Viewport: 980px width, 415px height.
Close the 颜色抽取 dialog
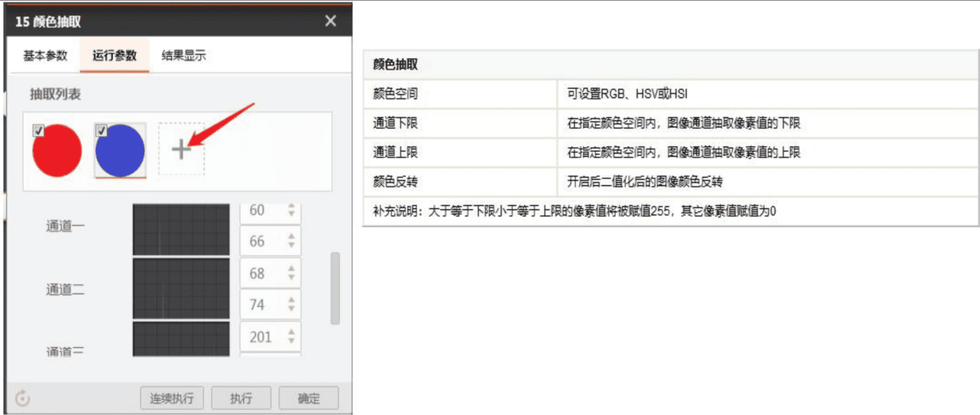pos(331,21)
